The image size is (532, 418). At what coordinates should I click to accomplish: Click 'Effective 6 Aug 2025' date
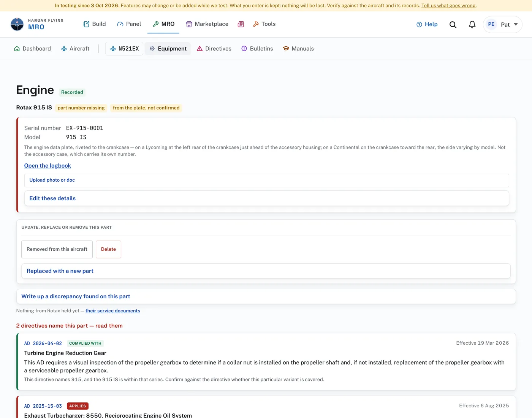484,406
